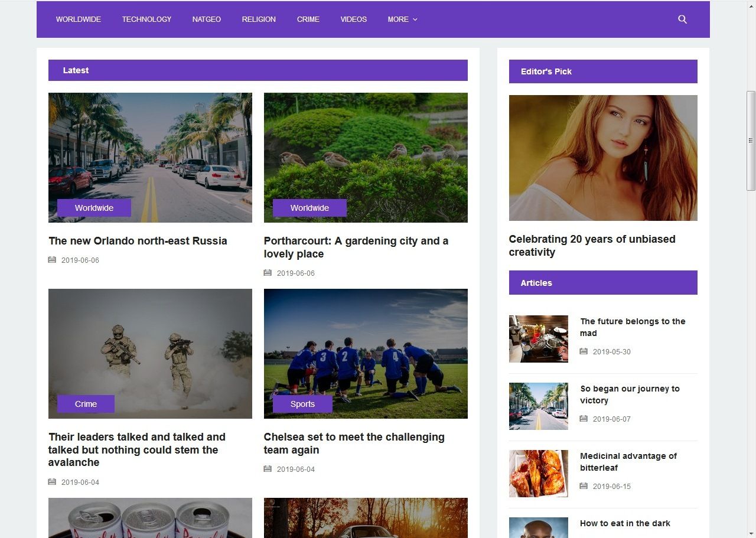Click the Editor's Pick portrait image
Viewport: 756px width, 538px height.
(602, 158)
